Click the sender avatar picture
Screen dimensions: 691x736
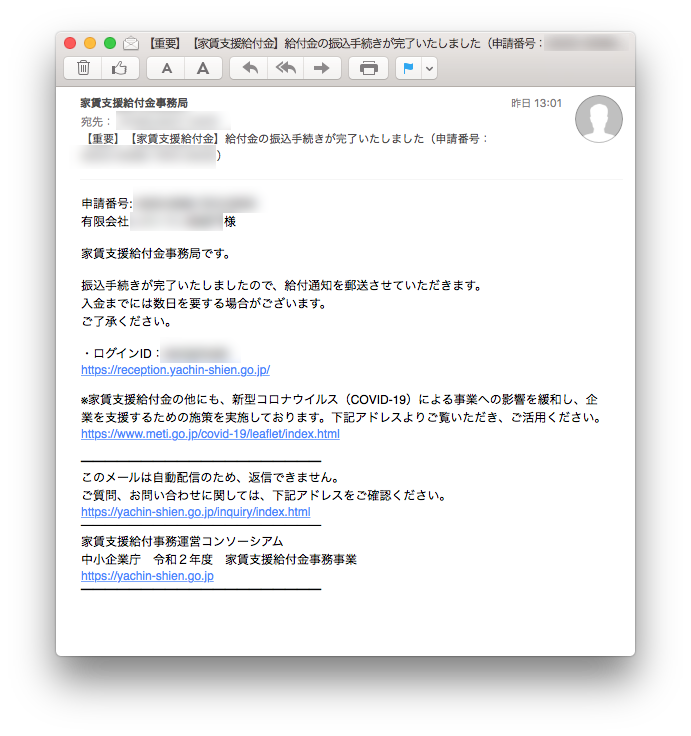pos(598,120)
